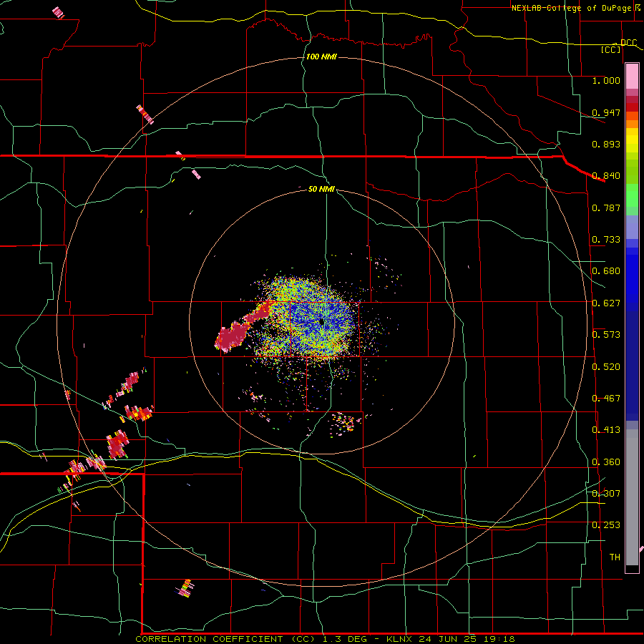Click the 24 JUN 25 date text

click(447, 639)
